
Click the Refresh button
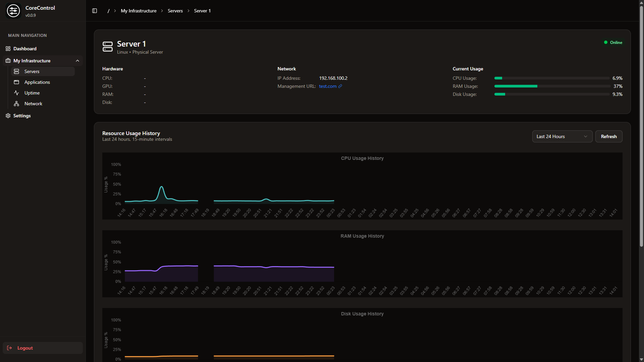(608, 136)
